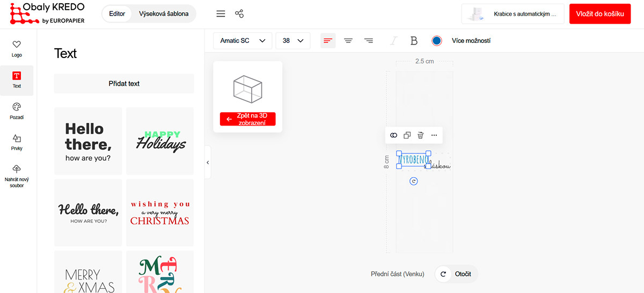Delete selected text with trash icon
This screenshot has height=293, width=644.
421,135
